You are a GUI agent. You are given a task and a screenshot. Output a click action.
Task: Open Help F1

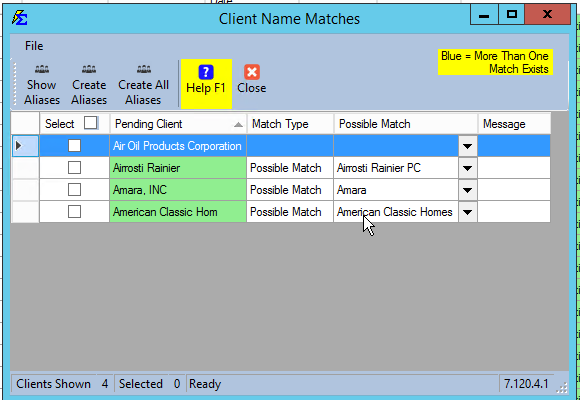pyautogui.click(x=206, y=84)
